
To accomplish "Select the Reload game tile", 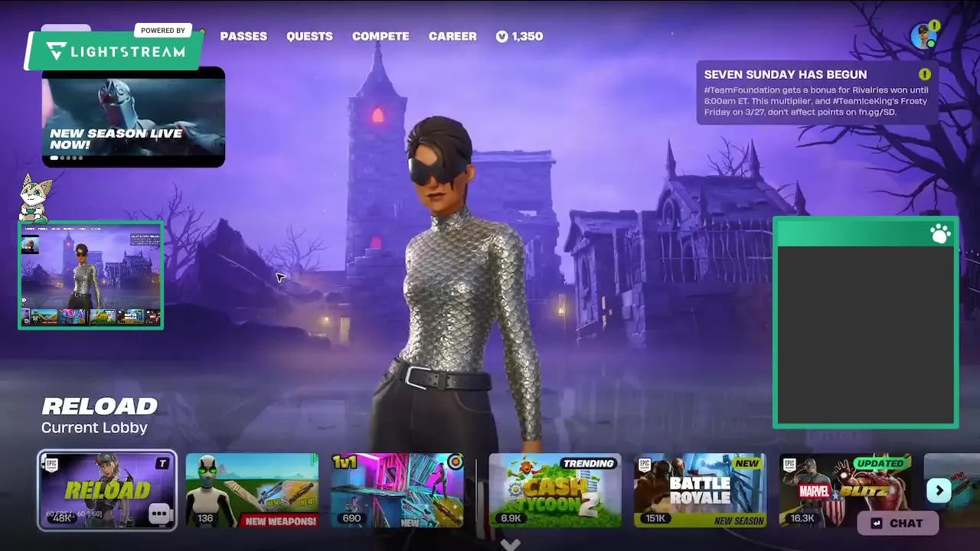I will [x=107, y=490].
